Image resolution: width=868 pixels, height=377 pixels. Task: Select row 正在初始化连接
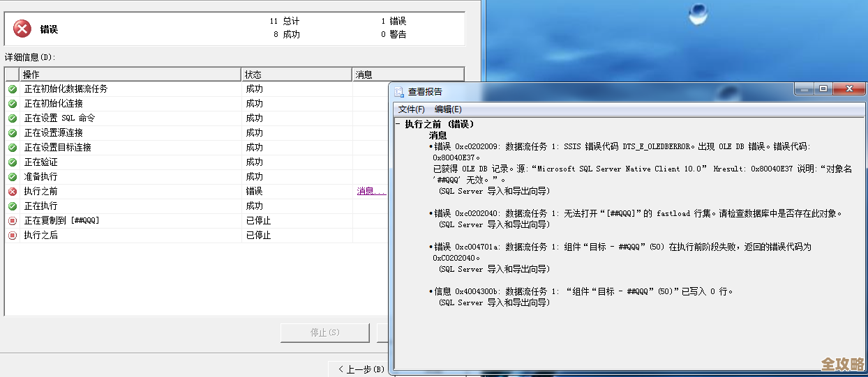(197, 104)
